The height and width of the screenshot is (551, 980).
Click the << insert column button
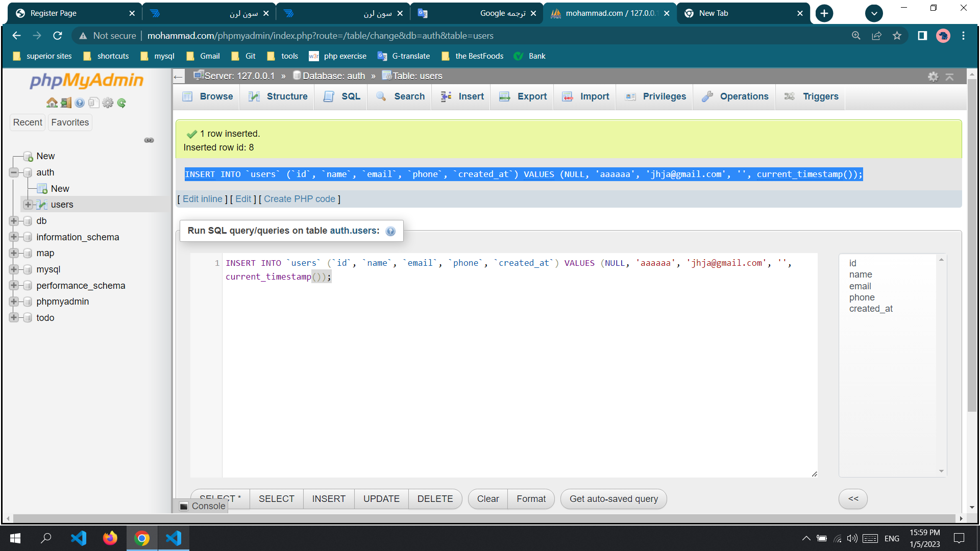point(853,499)
